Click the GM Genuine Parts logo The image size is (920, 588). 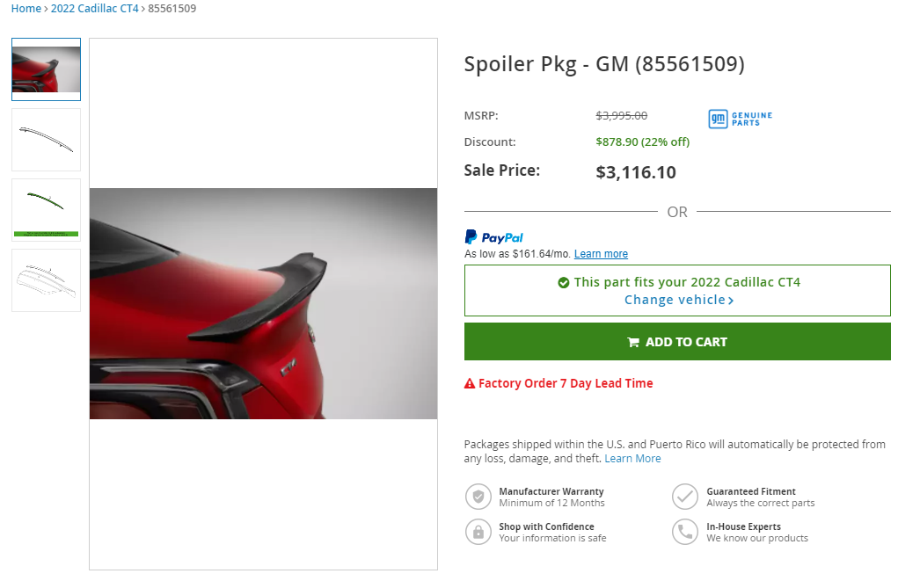pos(740,119)
